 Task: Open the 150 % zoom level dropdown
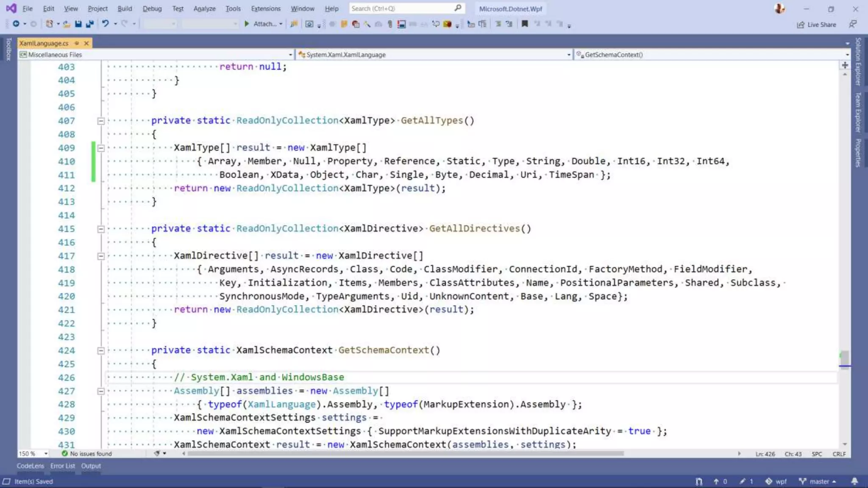(x=46, y=454)
